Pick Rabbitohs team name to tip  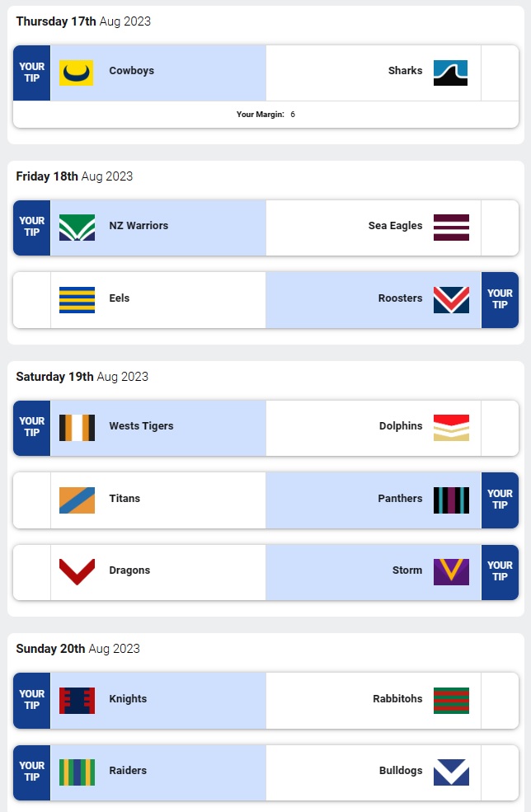click(397, 699)
